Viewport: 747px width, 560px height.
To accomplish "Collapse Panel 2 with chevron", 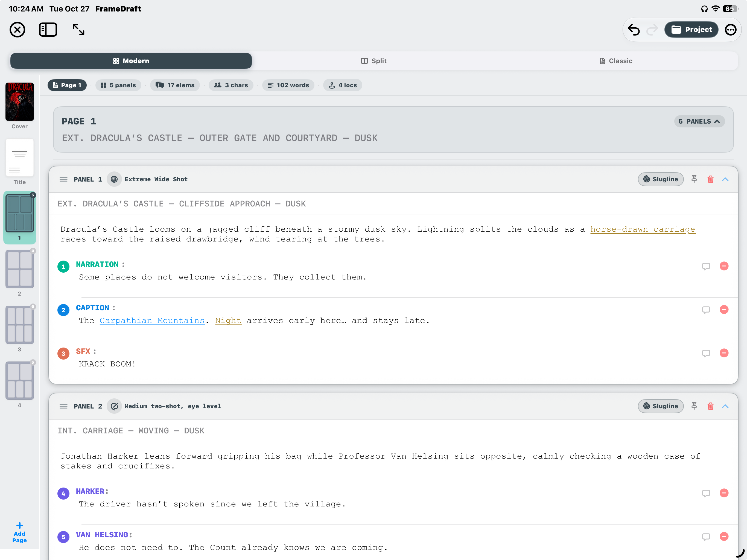I will click(x=725, y=406).
